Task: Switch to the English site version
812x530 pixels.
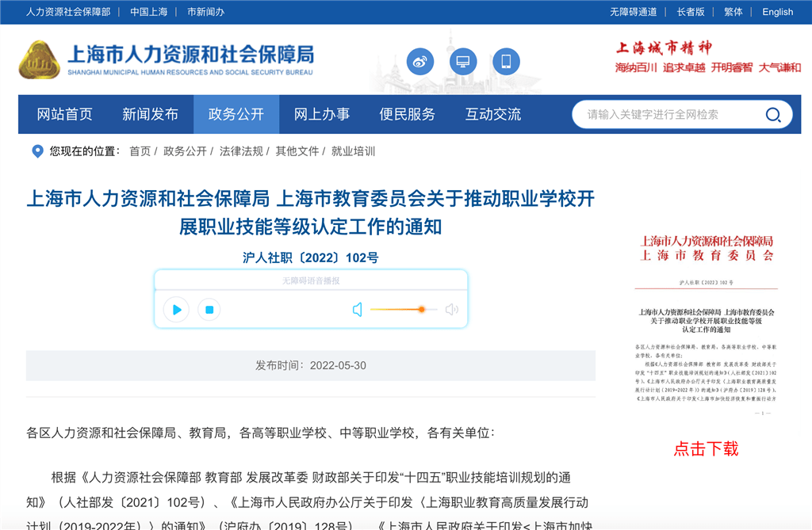Action: pyautogui.click(x=777, y=12)
